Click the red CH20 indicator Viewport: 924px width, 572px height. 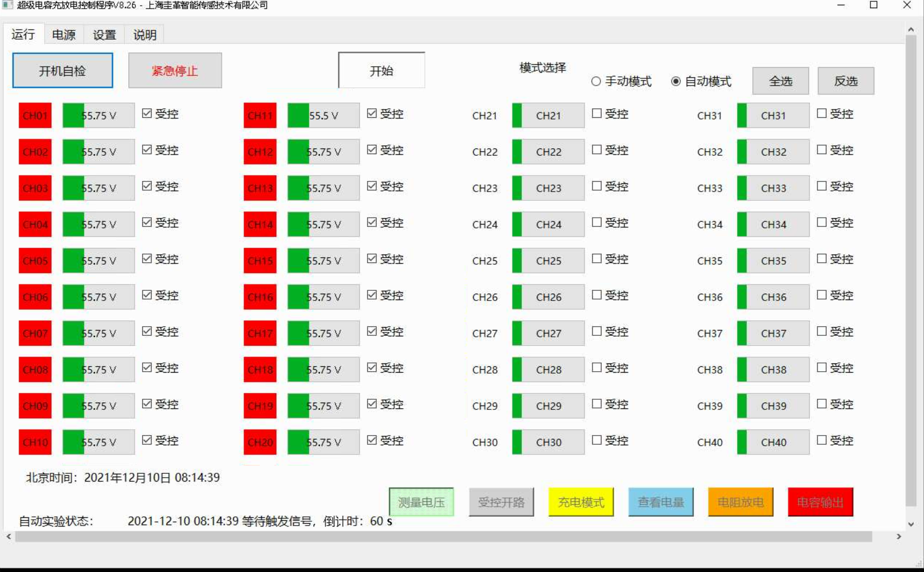pyautogui.click(x=260, y=442)
